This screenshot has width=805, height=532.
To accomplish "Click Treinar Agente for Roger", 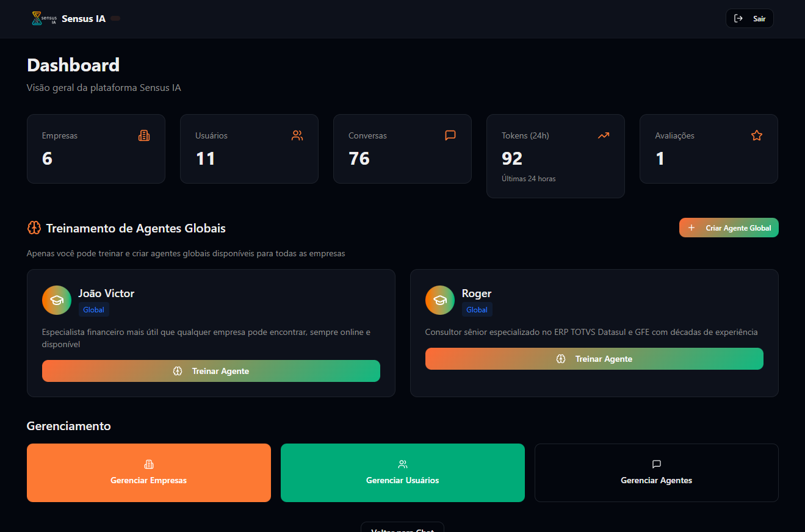I will (x=594, y=359).
